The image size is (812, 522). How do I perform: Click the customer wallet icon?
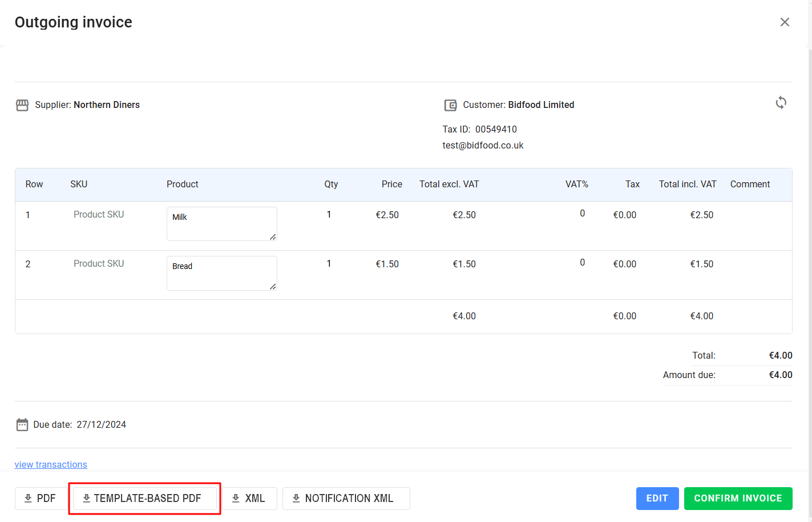pyautogui.click(x=450, y=105)
